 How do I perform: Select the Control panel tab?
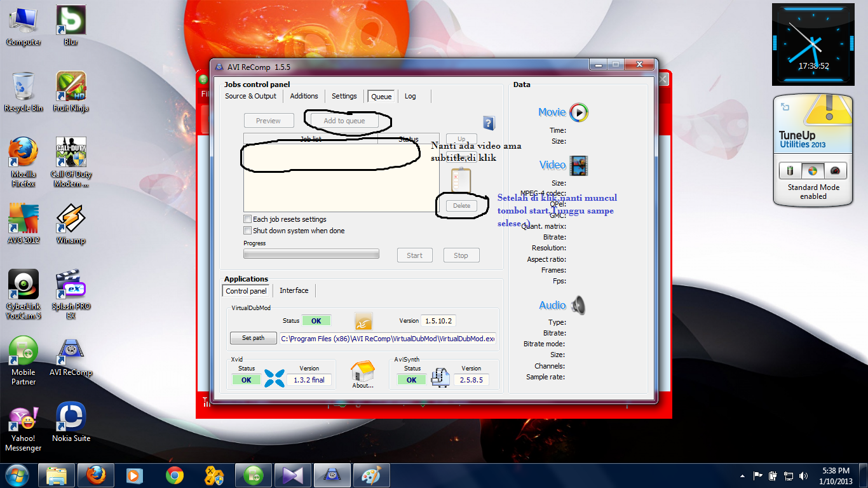(247, 291)
